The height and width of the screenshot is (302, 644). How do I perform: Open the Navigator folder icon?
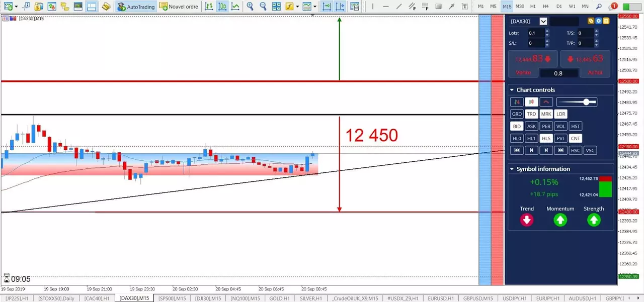click(x=65, y=7)
